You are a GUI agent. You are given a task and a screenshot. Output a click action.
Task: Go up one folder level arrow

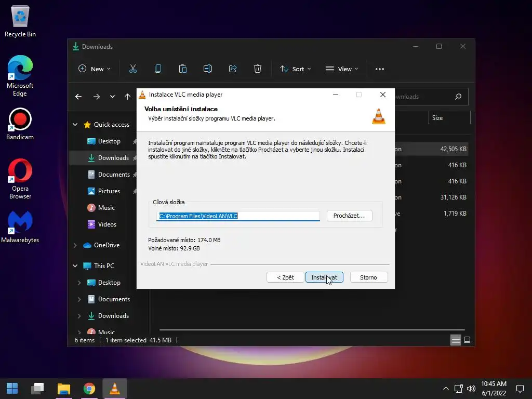pyautogui.click(x=128, y=97)
